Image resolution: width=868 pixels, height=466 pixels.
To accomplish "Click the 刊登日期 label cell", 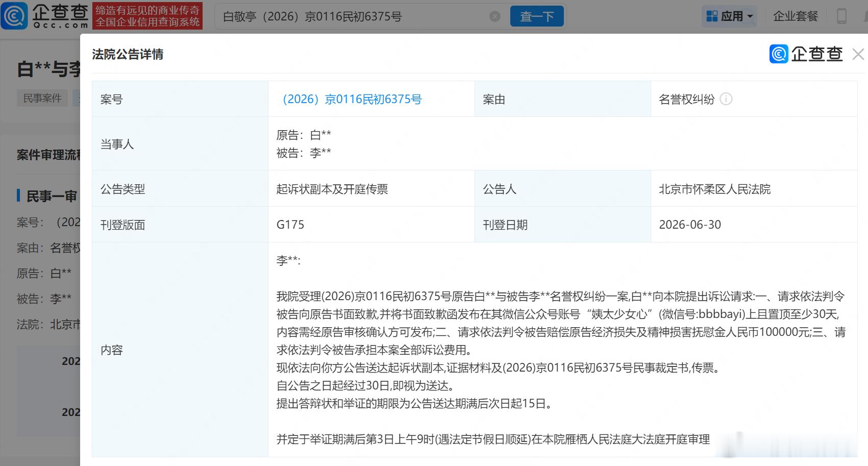I will [562, 225].
